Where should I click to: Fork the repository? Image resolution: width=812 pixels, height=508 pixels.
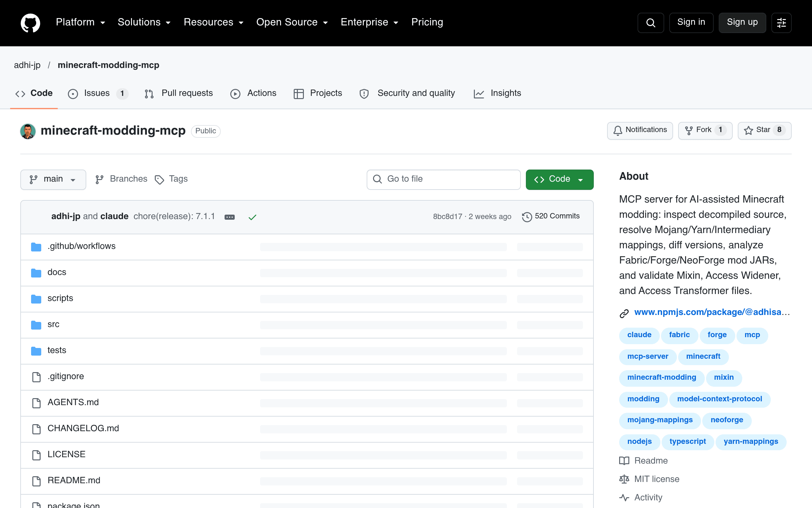click(705, 130)
